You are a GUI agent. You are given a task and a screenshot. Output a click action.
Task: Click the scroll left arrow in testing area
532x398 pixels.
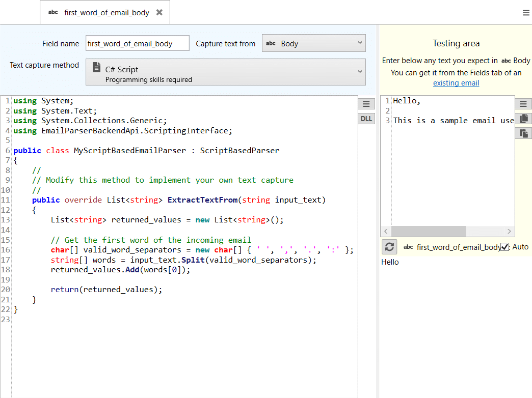pyautogui.click(x=386, y=231)
